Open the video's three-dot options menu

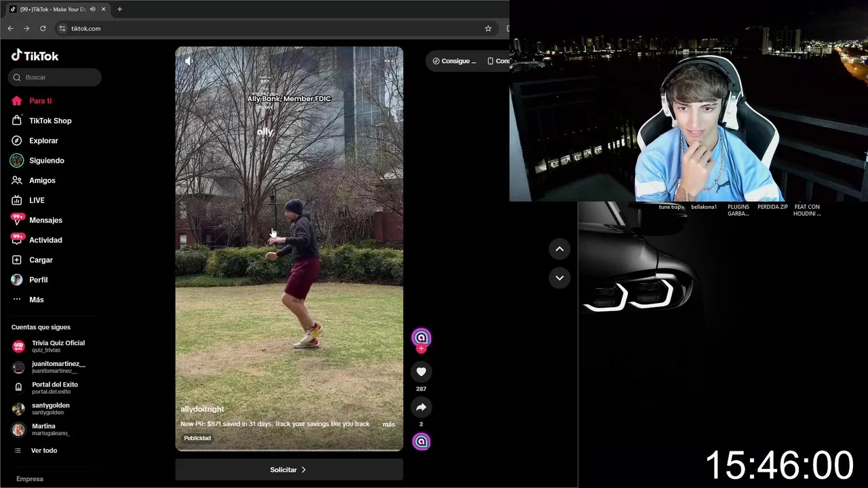[x=389, y=61]
